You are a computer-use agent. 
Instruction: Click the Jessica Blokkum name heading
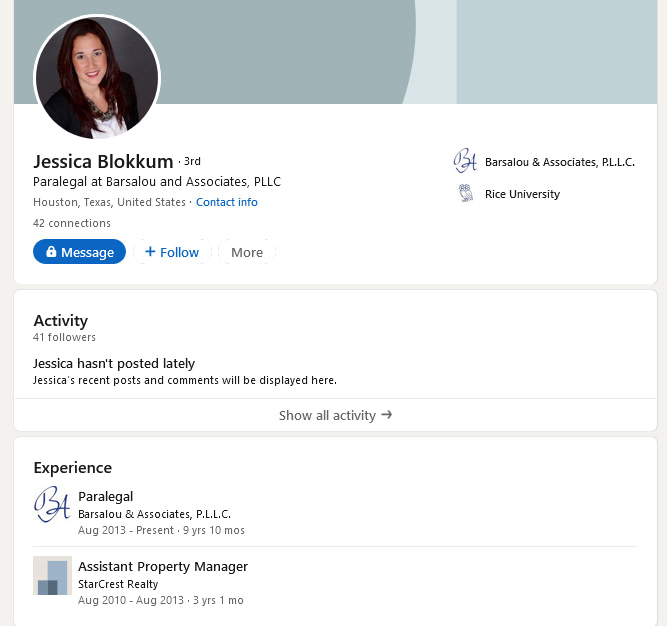(x=103, y=162)
